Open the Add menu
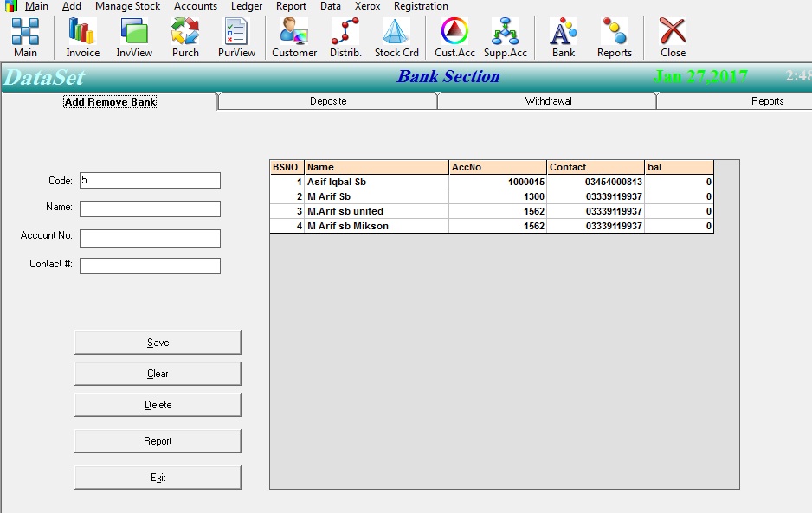The image size is (812, 513). [x=72, y=6]
